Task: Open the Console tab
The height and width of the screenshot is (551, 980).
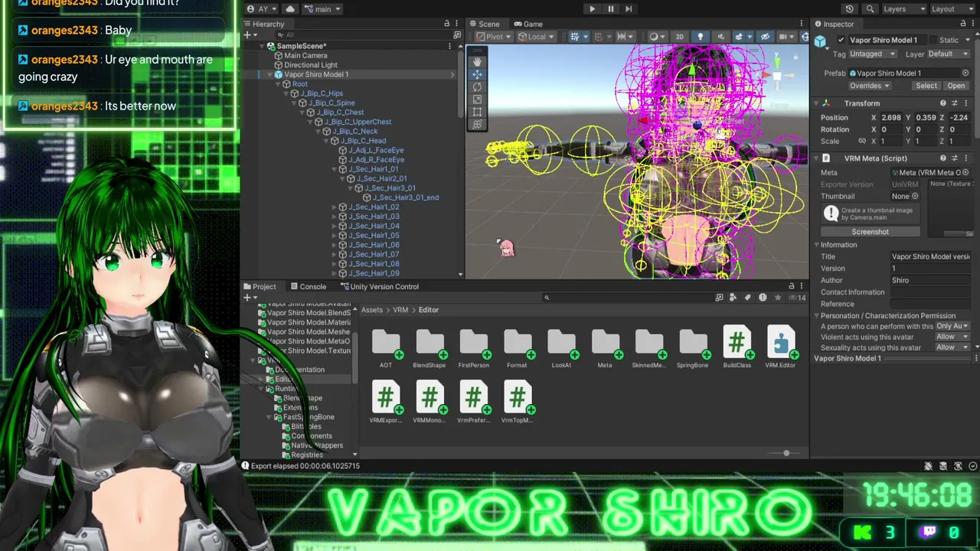Action: pos(309,287)
